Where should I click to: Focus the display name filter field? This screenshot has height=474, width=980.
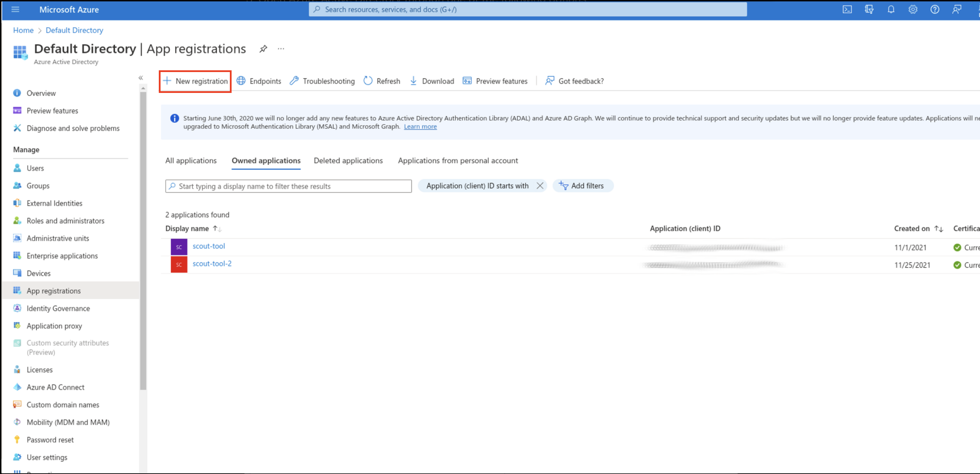pyautogui.click(x=288, y=186)
